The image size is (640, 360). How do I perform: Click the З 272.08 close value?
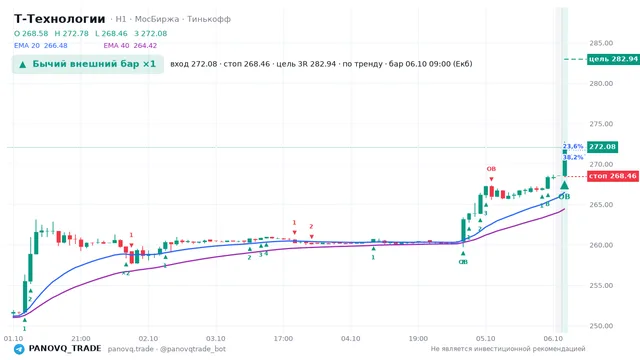point(151,33)
